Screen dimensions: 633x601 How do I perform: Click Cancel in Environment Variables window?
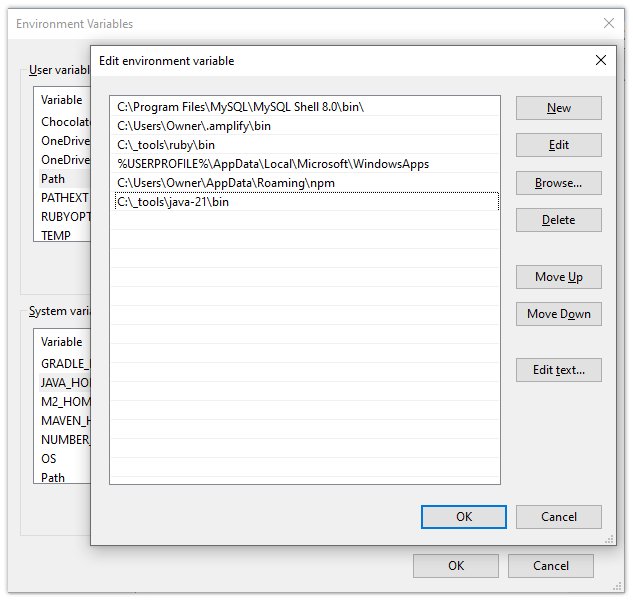click(551, 565)
